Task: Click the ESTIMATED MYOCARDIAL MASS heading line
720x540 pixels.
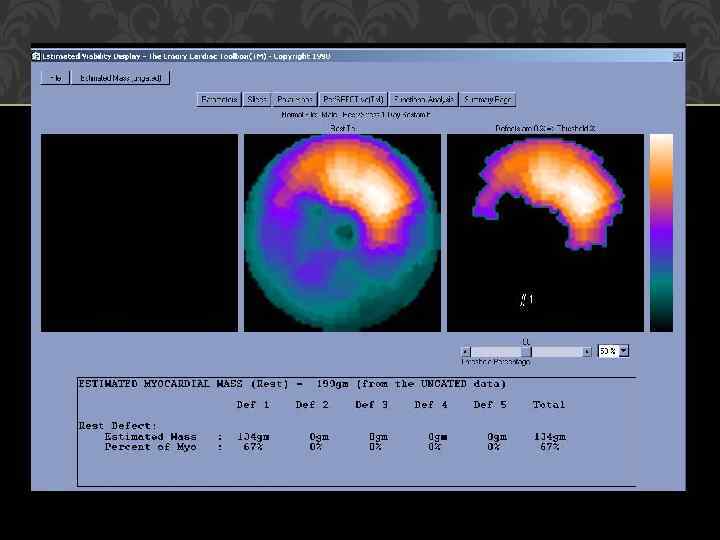Action: tap(292, 384)
